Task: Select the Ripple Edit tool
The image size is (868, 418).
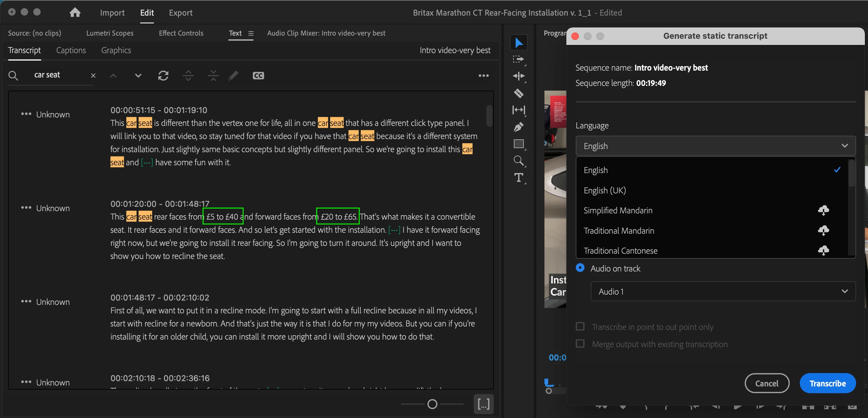Action: (x=518, y=76)
